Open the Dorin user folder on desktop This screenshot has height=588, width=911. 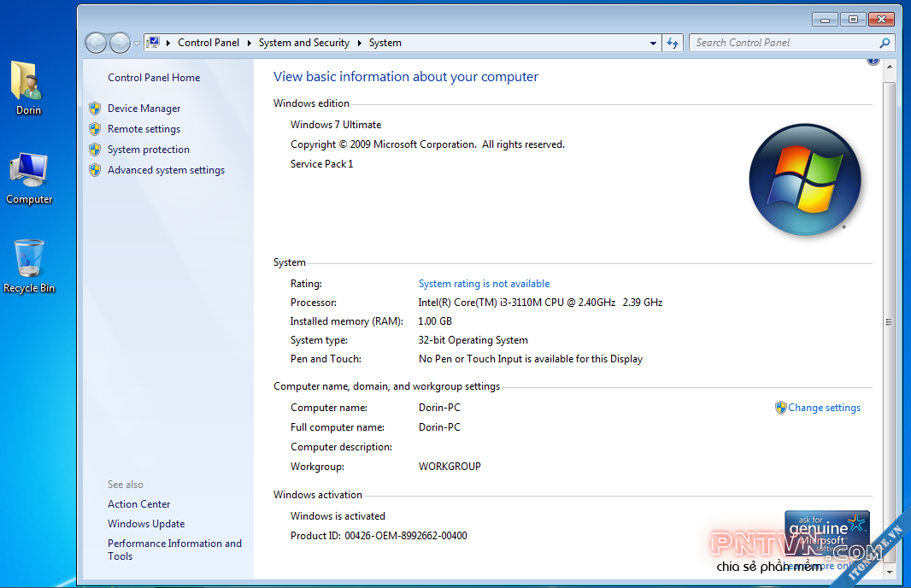point(27,87)
